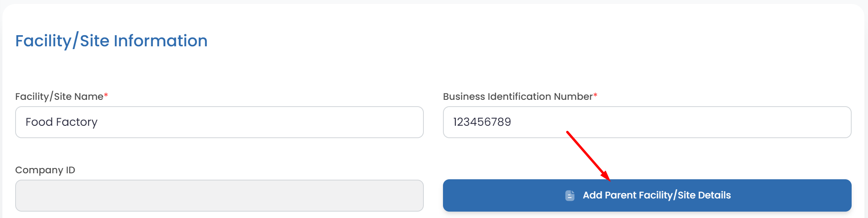Click red asterisk beside Business Identification Number
Image resolution: width=868 pixels, height=218 pixels.
click(x=595, y=95)
